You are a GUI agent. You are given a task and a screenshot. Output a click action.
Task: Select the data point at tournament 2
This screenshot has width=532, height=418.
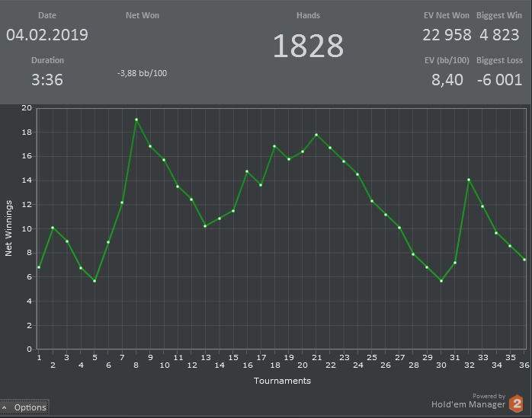tap(53, 228)
